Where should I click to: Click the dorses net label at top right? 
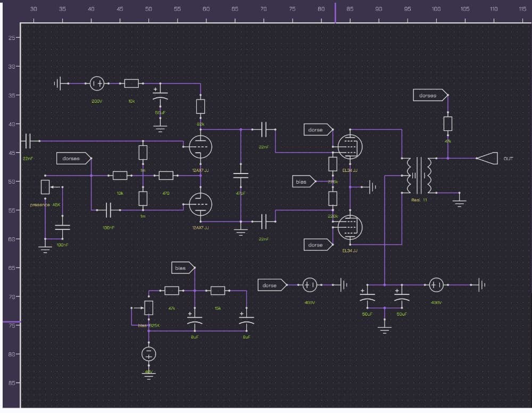coord(430,95)
